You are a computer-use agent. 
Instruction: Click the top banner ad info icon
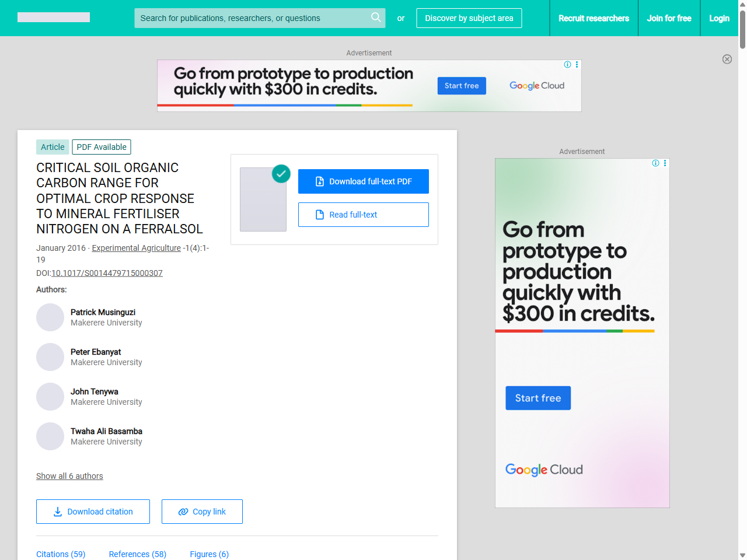567,65
